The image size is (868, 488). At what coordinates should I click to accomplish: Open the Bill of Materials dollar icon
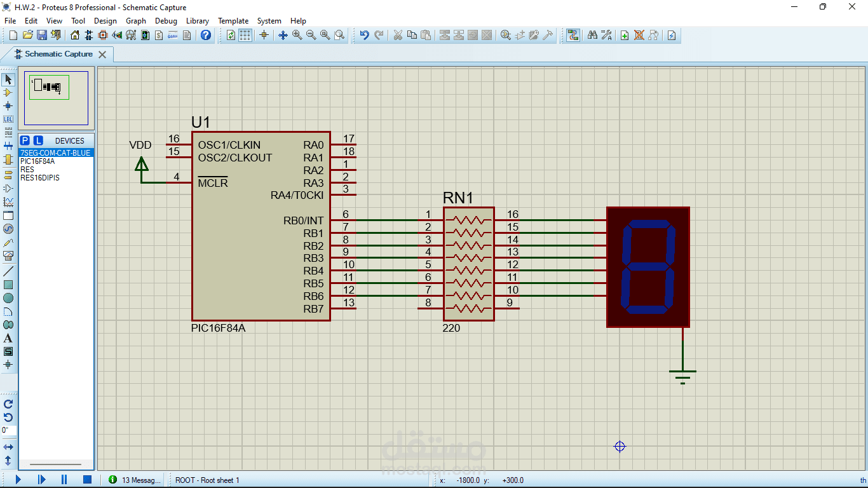click(159, 35)
